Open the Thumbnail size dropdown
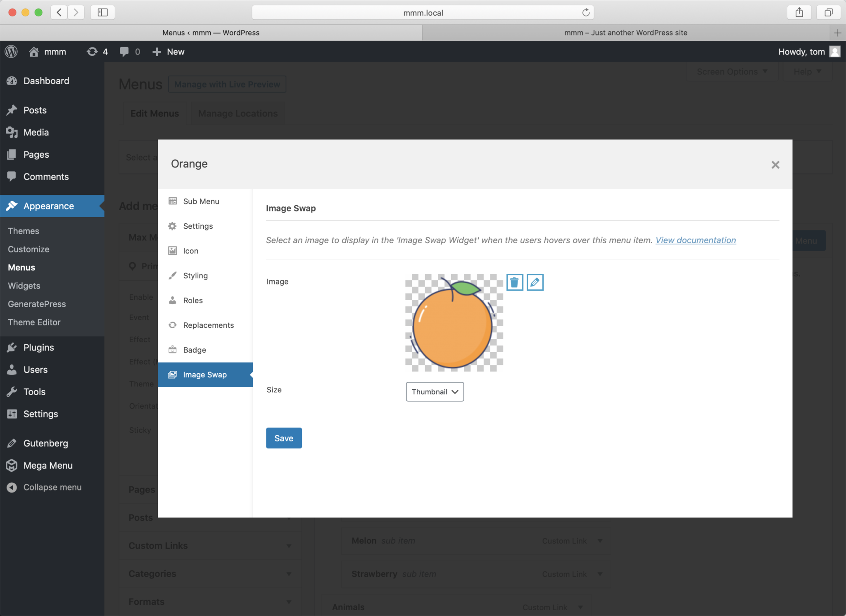Image resolution: width=846 pixels, height=616 pixels. click(x=435, y=391)
